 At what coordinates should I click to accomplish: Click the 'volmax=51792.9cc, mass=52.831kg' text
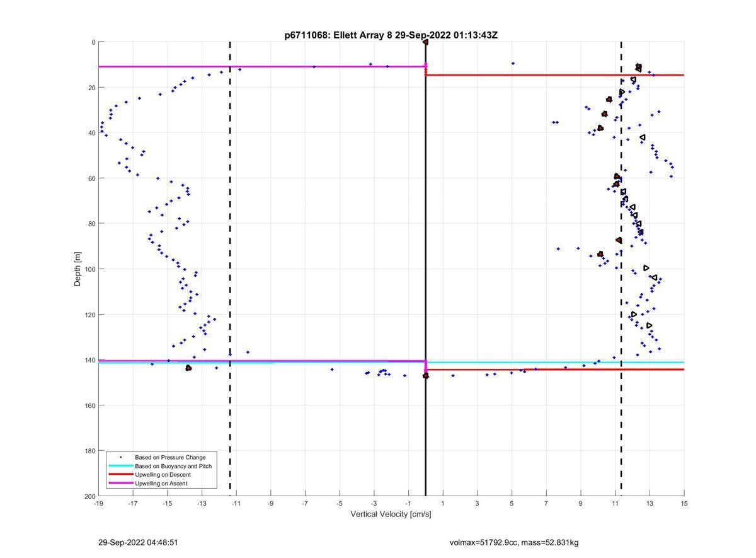(514, 542)
